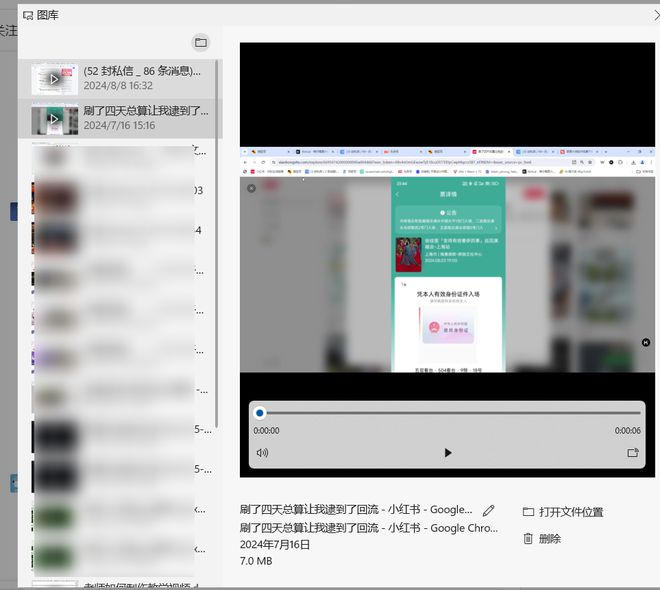Screen dimensions: 660x590
Task: Click the 图库 title icon
Action: tap(28, 16)
